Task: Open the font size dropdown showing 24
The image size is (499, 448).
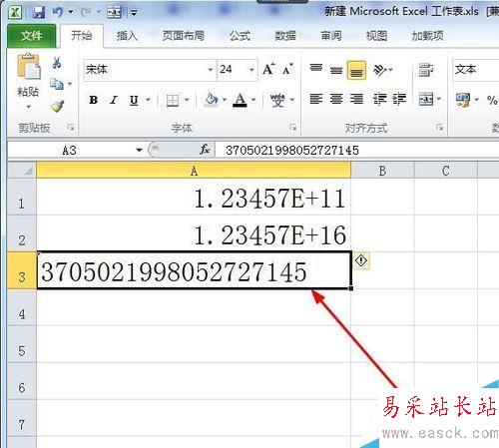Action: click(x=251, y=70)
